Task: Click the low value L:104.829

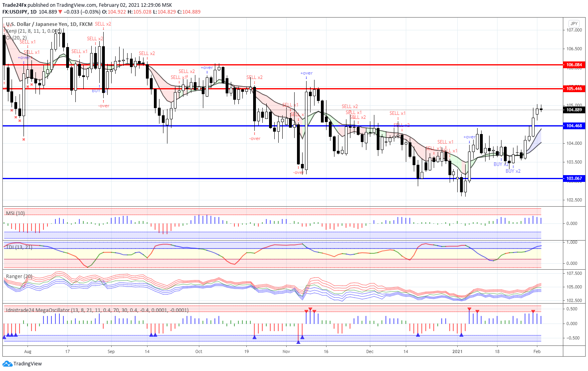Action: coord(164,12)
